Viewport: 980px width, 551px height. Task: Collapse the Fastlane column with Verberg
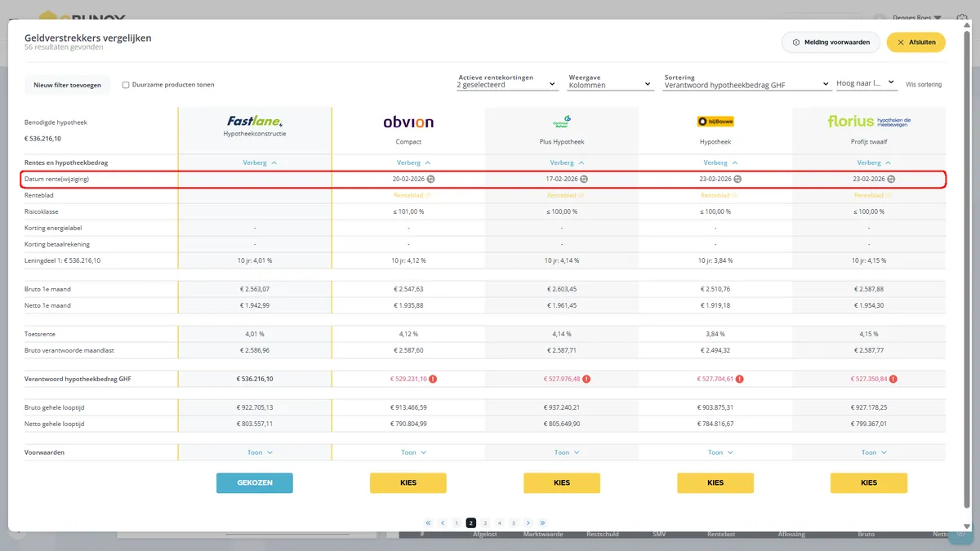[x=260, y=162]
